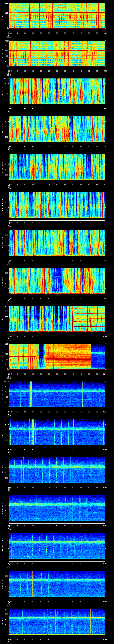
Task: Click the '55' second tick label under the 14:14:00 panel
Action: [97, 525]
